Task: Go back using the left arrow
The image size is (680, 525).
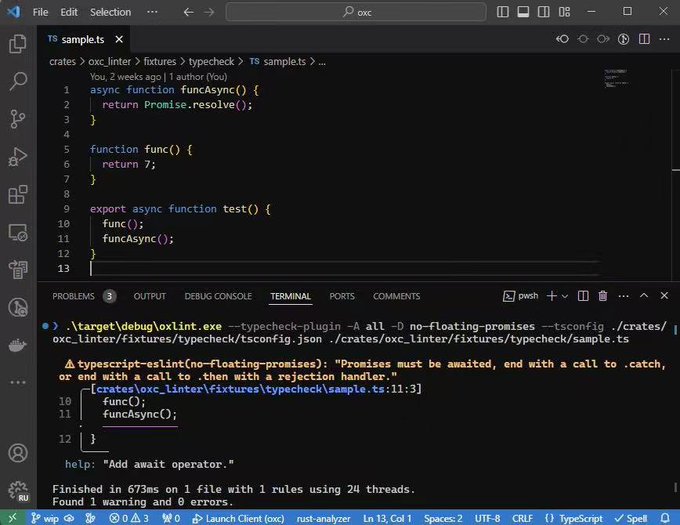Action: point(188,12)
